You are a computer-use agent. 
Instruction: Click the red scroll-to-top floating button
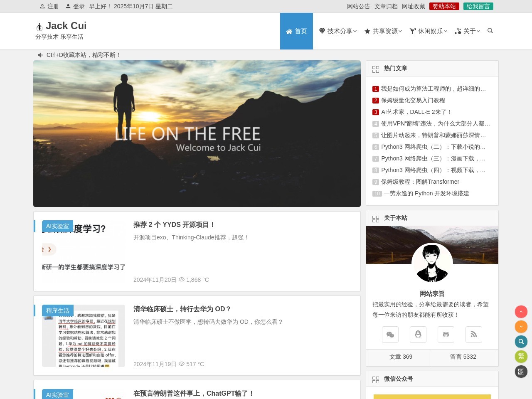[521, 312]
